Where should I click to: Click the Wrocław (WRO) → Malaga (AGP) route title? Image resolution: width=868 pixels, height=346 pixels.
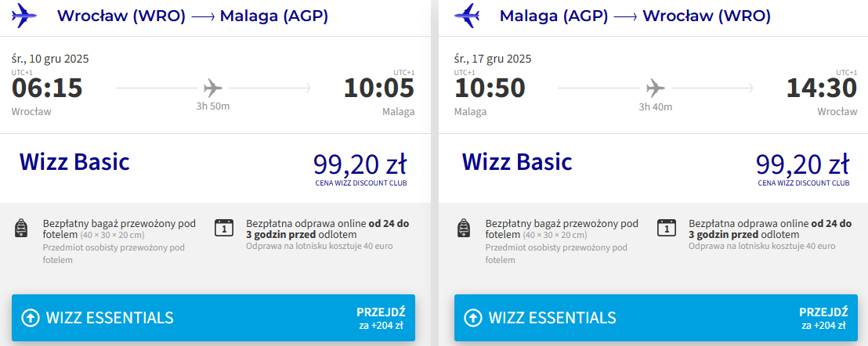click(x=193, y=16)
